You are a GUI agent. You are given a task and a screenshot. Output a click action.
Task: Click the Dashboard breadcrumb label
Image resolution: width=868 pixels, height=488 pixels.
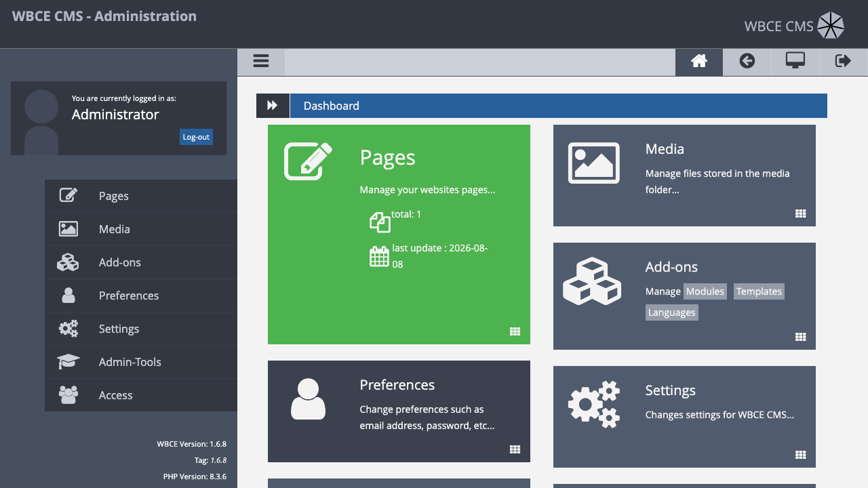pyautogui.click(x=332, y=106)
